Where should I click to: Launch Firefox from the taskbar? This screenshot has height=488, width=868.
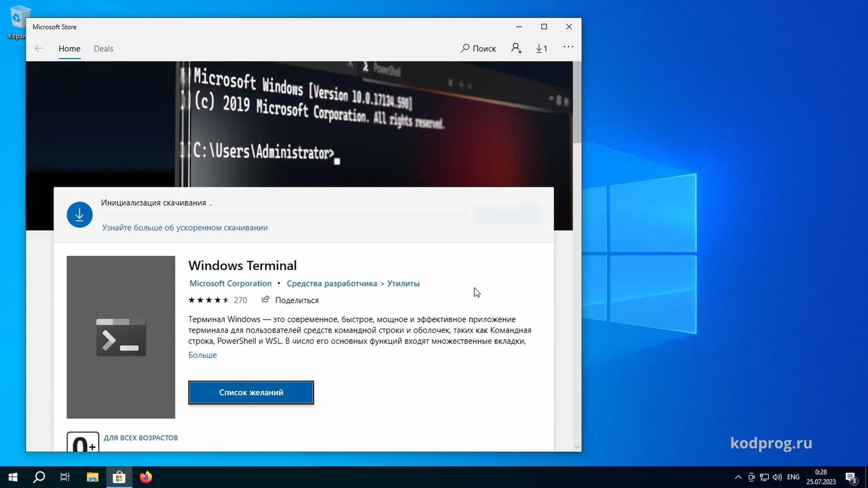pyautogui.click(x=146, y=477)
